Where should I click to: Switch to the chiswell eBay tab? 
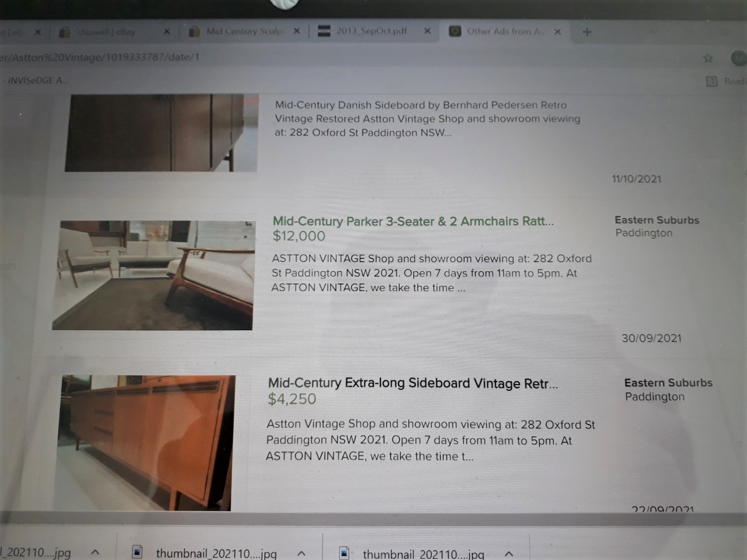pos(106,32)
